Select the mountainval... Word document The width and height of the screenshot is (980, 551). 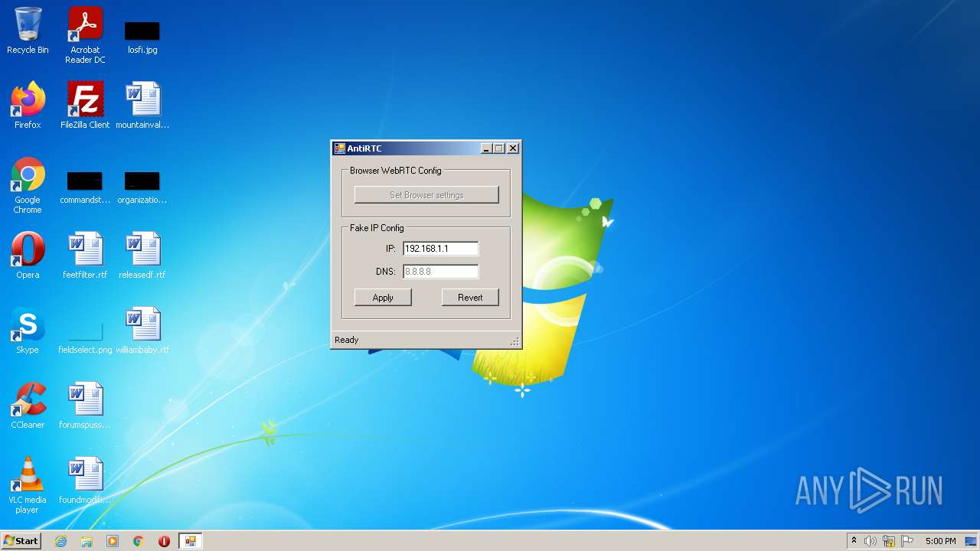(142, 106)
